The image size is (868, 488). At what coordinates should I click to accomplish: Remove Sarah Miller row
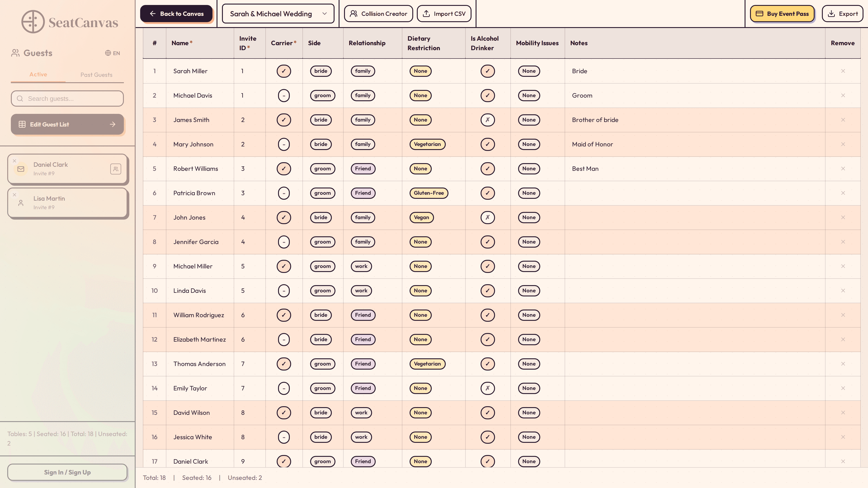[843, 71]
